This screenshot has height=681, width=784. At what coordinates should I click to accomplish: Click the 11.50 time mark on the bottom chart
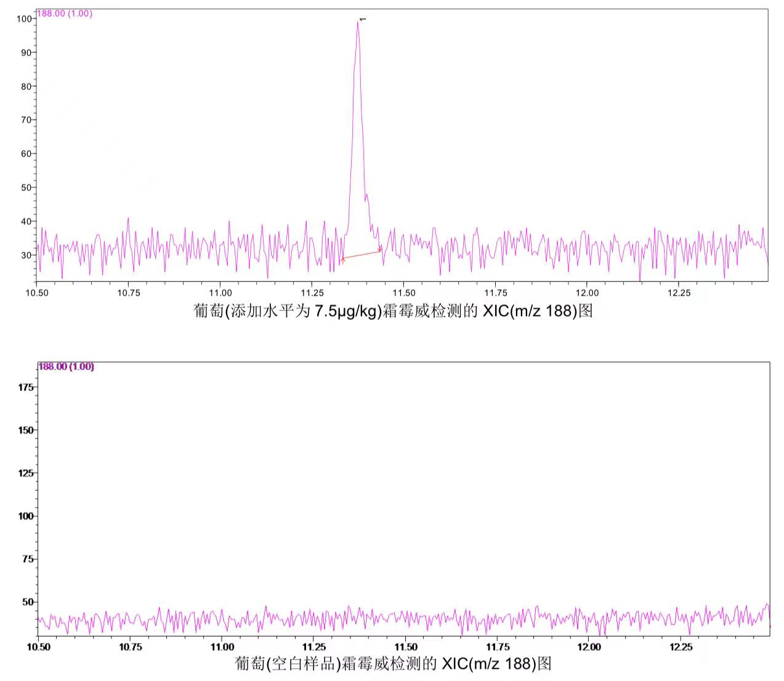(405, 647)
